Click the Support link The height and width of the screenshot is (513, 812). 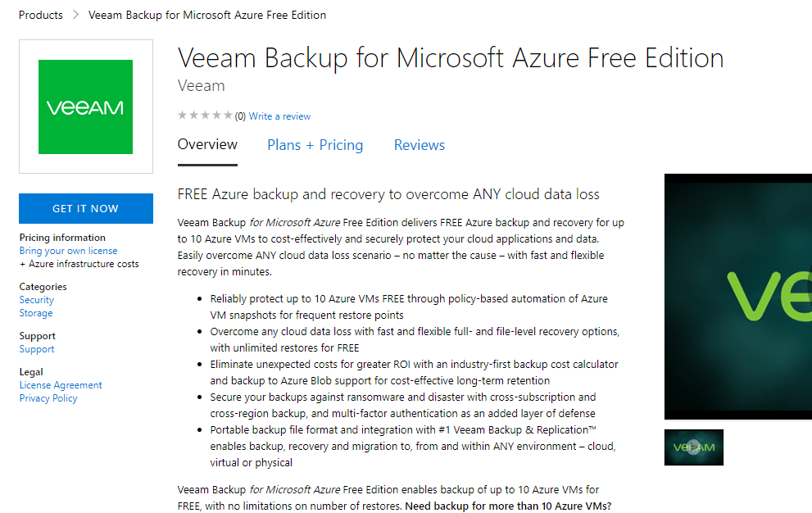point(36,348)
